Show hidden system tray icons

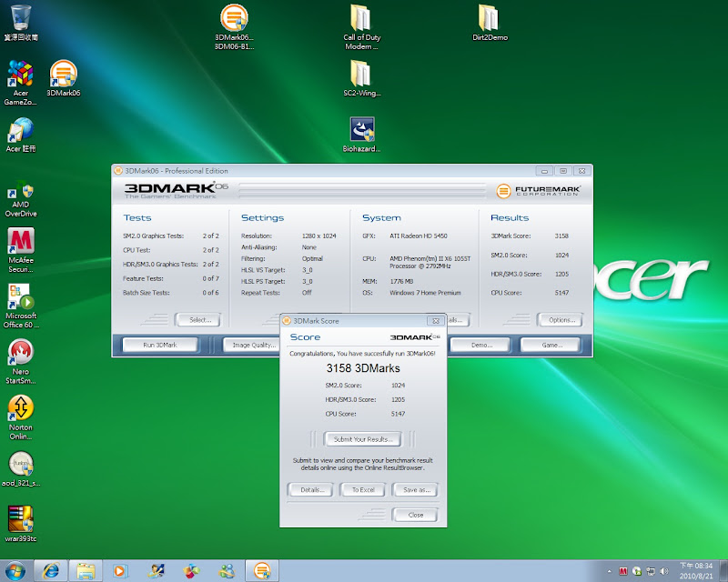[609, 571]
